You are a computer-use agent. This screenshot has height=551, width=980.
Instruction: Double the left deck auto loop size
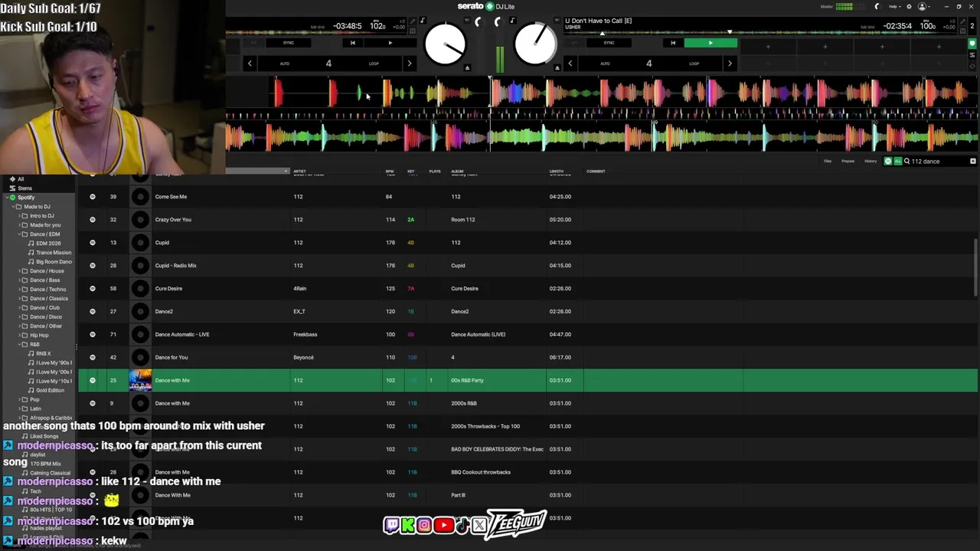[410, 64]
